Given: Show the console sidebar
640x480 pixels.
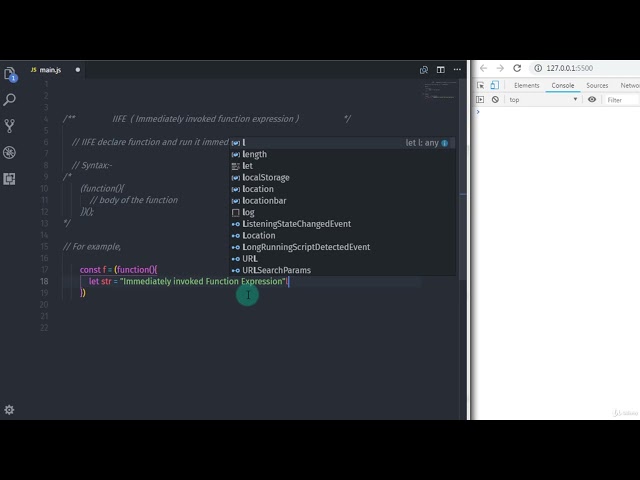Looking at the screenshot, I should pos(480,100).
